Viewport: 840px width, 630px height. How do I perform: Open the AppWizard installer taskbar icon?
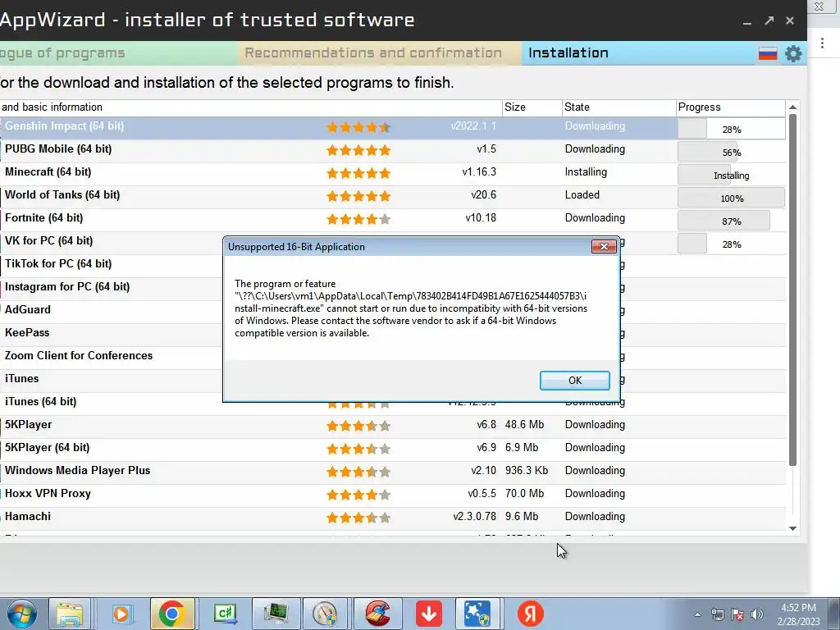click(478, 614)
